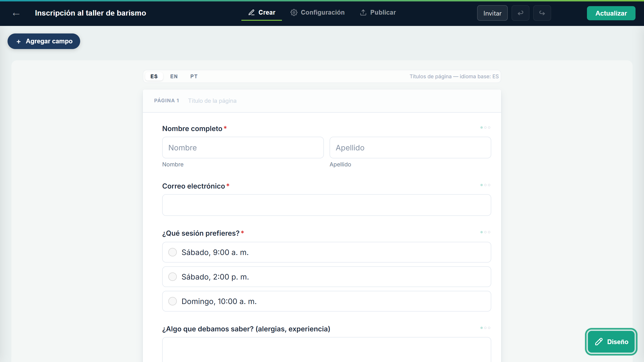Click the Apellido input field

click(x=410, y=148)
